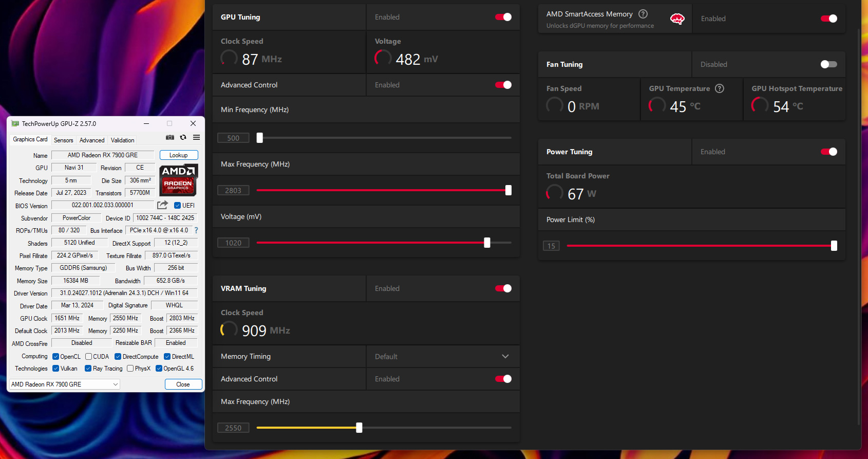The image size is (868, 459).
Task: Open the GPU-Z hamburger menu
Action: pos(196,137)
